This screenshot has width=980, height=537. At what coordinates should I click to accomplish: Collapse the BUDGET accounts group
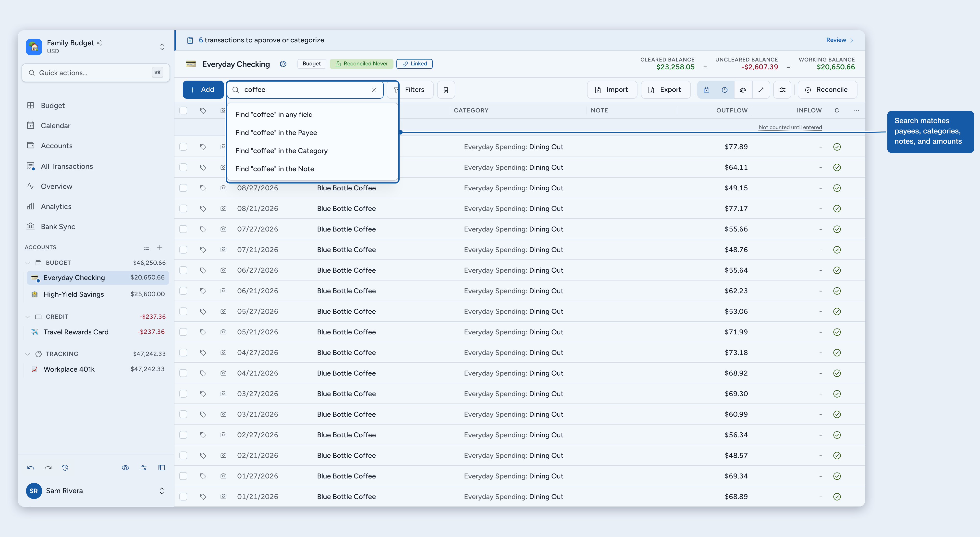(27, 263)
